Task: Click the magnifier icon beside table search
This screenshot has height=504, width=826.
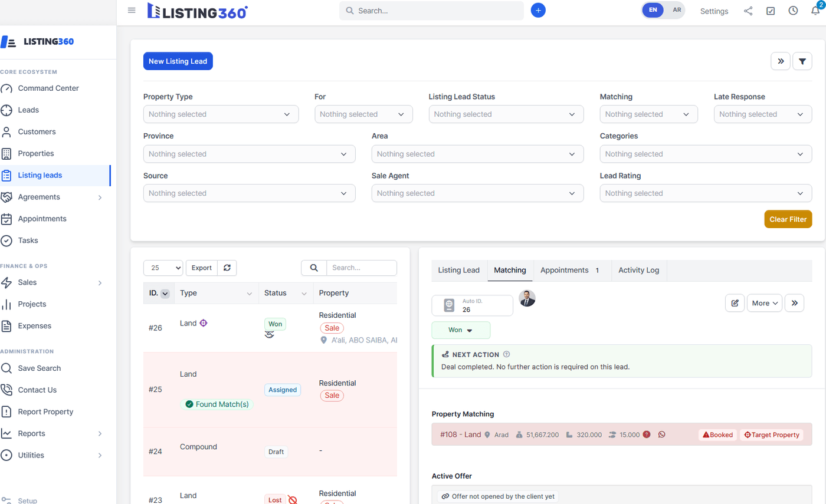Action: pyautogui.click(x=314, y=268)
